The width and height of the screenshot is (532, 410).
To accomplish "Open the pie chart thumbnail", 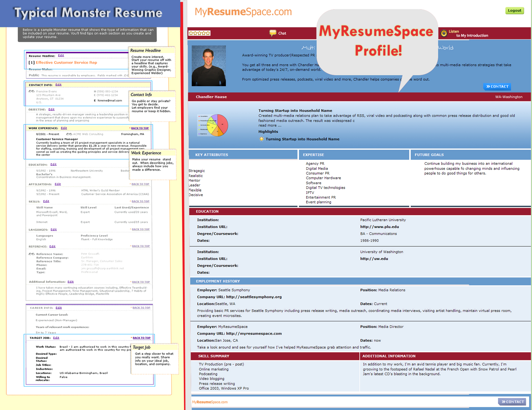I will pyautogui.click(x=213, y=125).
